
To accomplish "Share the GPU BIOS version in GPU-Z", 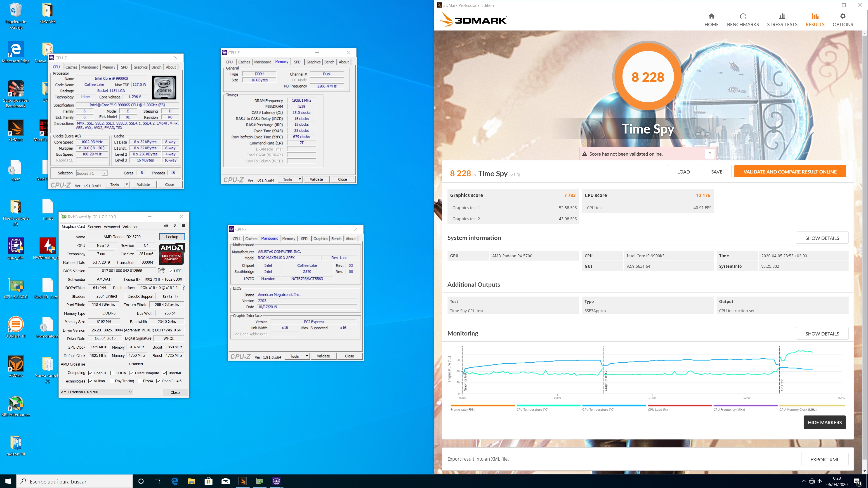I will coord(161,270).
